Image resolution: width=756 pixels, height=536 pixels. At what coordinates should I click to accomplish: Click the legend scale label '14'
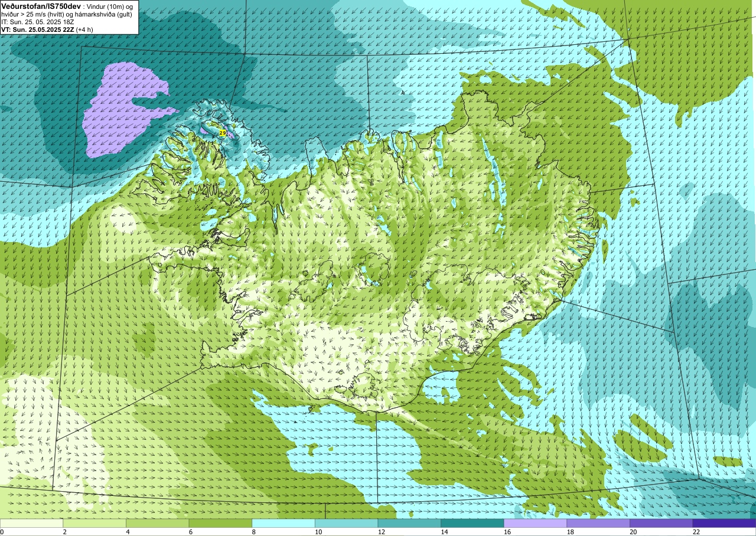[444, 532]
